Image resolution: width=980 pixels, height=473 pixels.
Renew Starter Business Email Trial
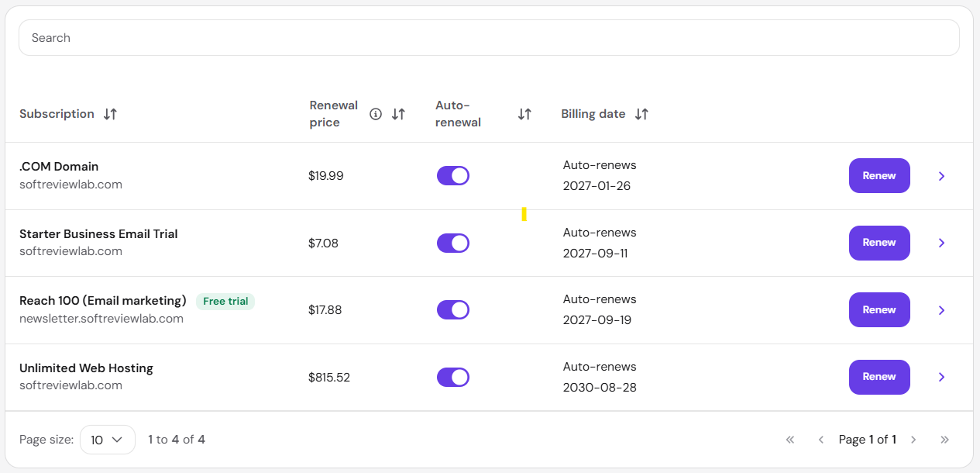(879, 243)
